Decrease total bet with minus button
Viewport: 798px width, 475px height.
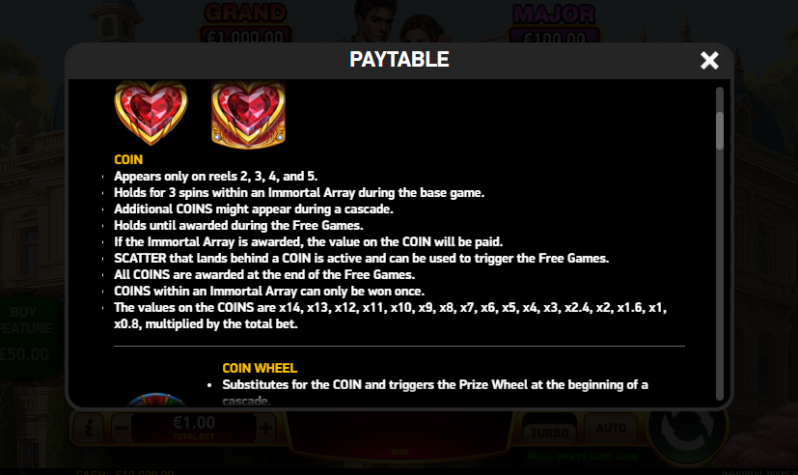pos(121,428)
